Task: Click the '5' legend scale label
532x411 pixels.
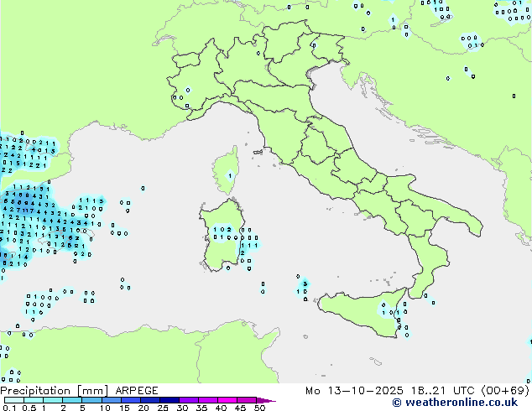Action: (x=82, y=408)
